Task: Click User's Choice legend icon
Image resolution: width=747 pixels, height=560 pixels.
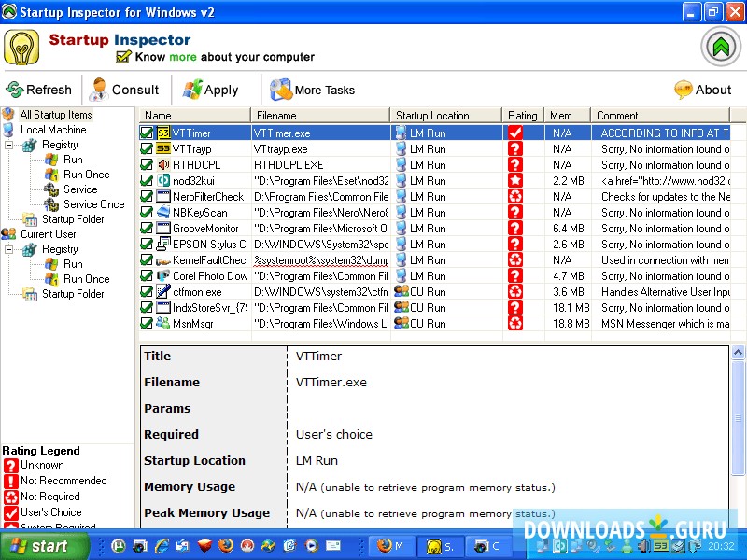Action: pos(10,512)
